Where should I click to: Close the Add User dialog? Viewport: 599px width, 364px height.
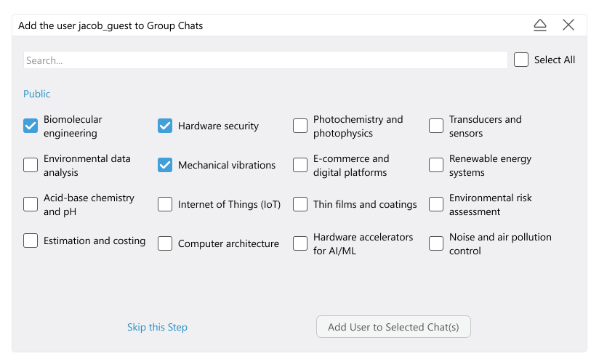click(568, 25)
